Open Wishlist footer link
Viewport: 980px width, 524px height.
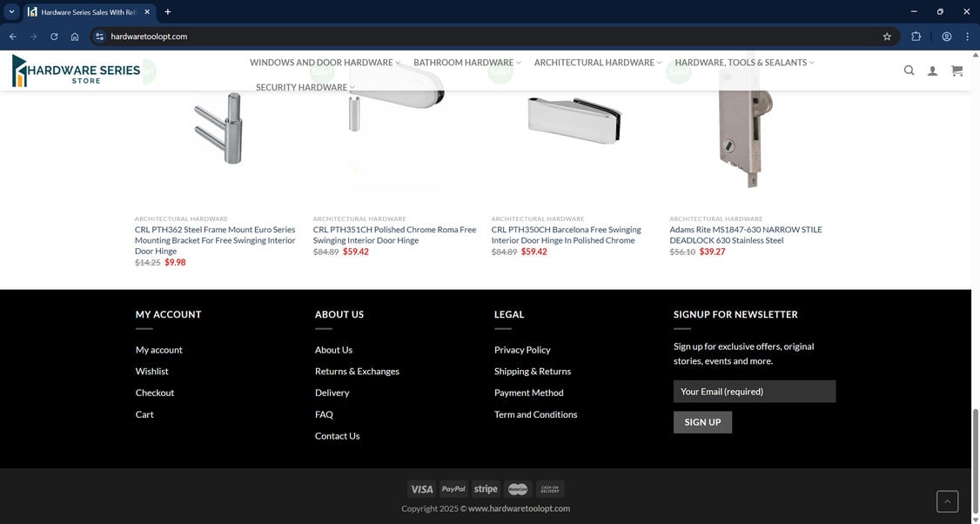point(152,372)
